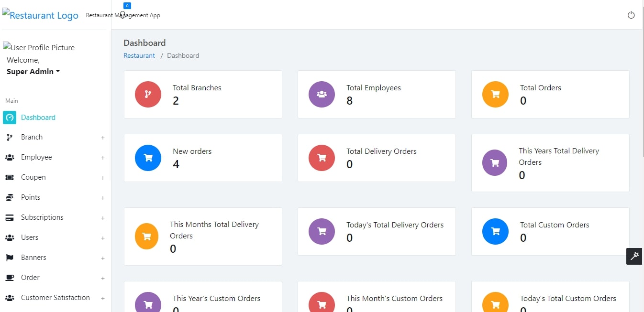Click the Dashboard gauge icon in sidebar

coord(10,118)
